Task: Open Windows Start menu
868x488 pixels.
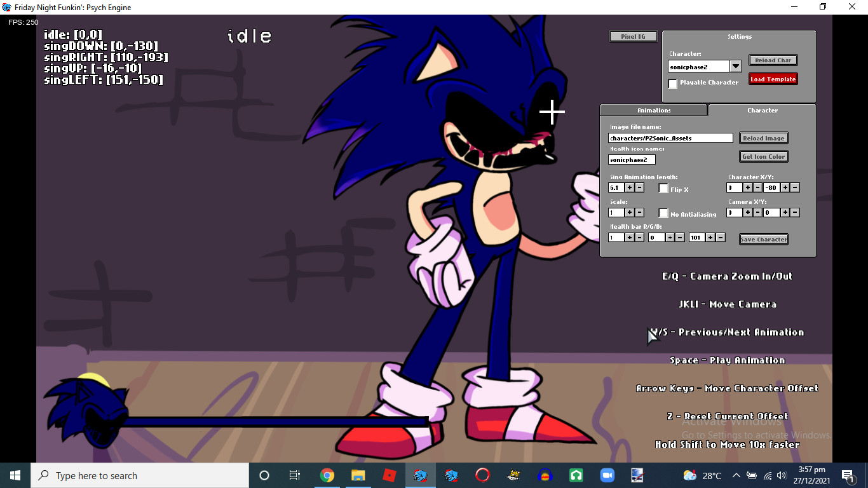Action: coord(15,475)
